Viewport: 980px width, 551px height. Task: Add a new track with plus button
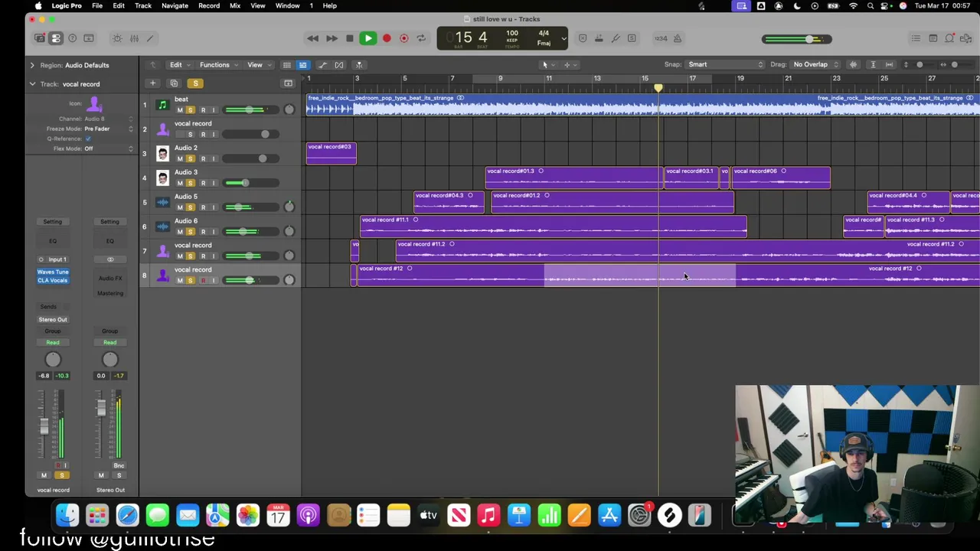(152, 83)
